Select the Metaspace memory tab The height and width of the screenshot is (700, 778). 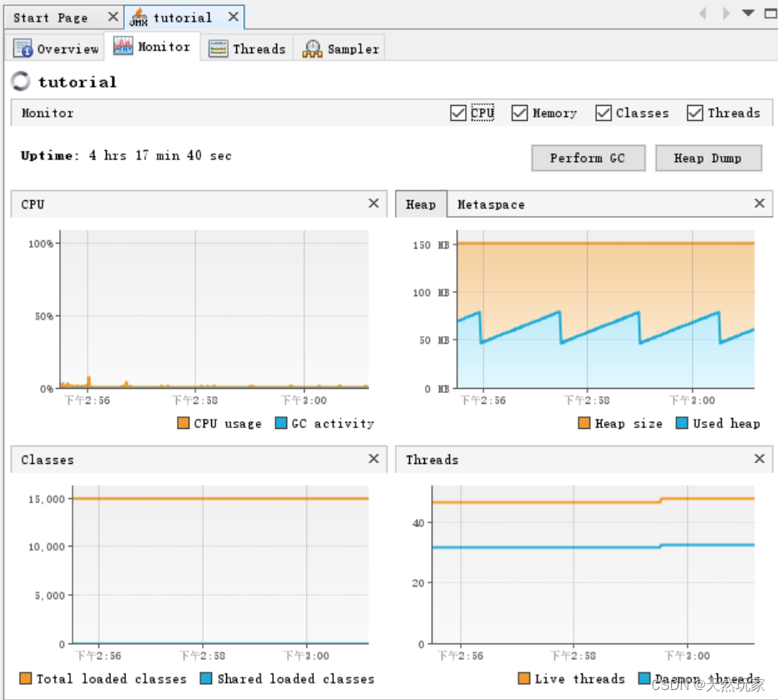click(491, 204)
